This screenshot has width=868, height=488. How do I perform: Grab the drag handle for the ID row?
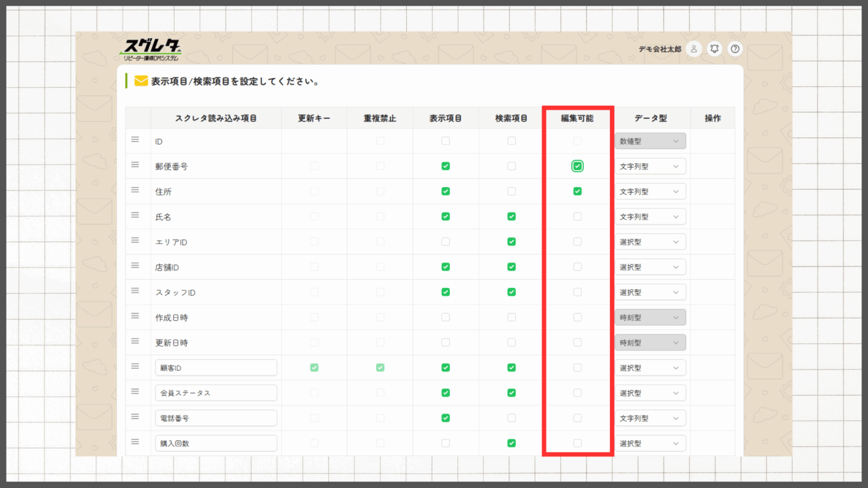tap(135, 140)
